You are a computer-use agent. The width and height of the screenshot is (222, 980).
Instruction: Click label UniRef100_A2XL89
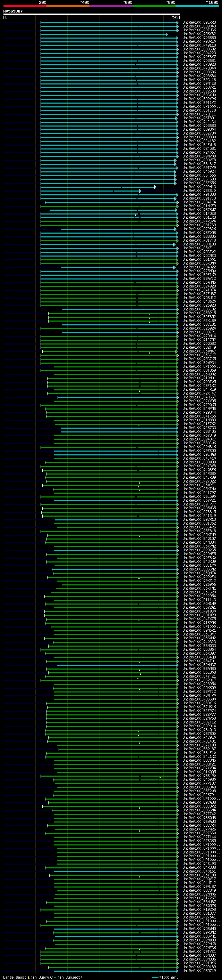pos(199,321)
